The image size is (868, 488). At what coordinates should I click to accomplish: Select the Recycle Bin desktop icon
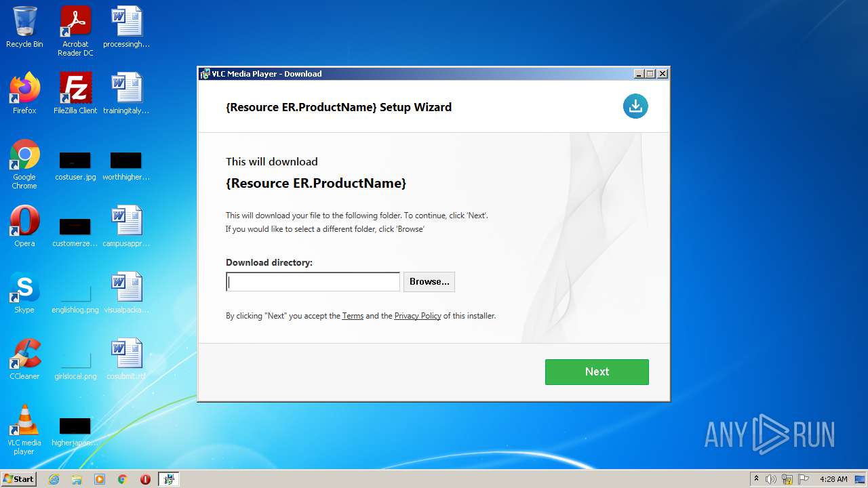coord(24,28)
